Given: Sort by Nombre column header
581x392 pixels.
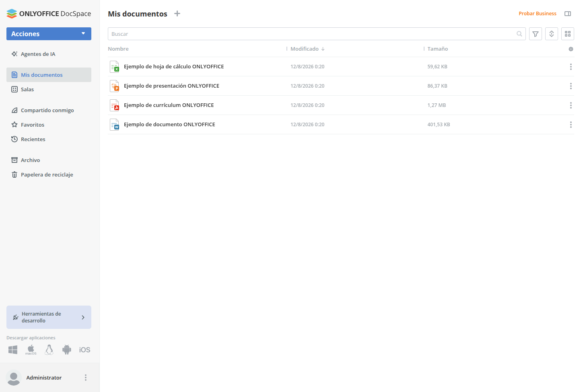Looking at the screenshot, I should pyautogui.click(x=118, y=49).
